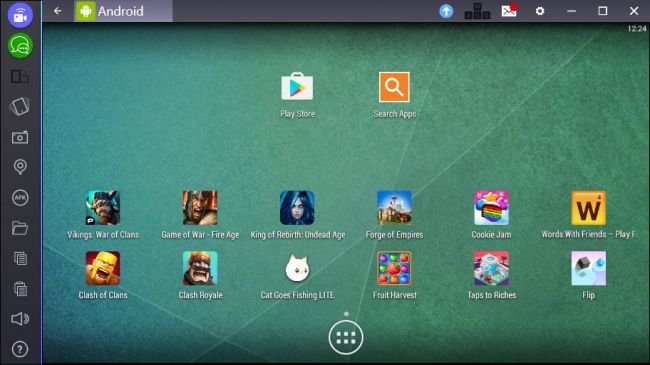Image resolution: width=650 pixels, height=365 pixels.
Task: Open the green chat sidebar icon
Action: click(x=20, y=46)
